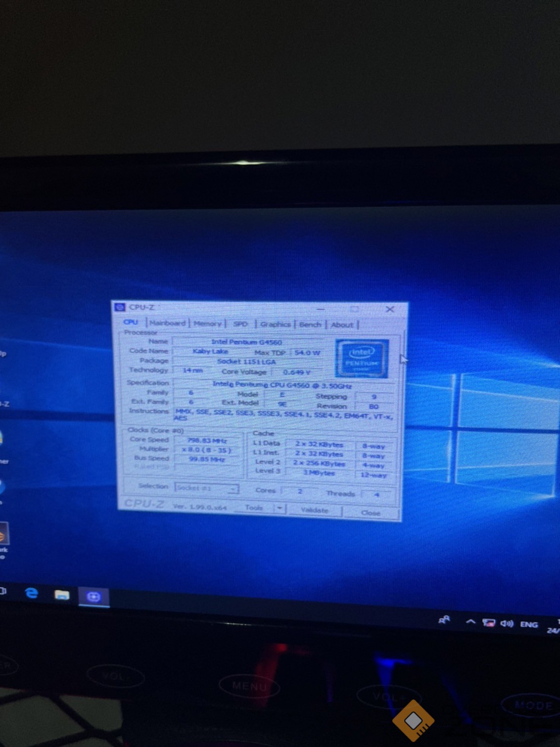Image resolution: width=560 pixels, height=747 pixels.
Task: Click the Level 3 12-way value
Action: (374, 475)
